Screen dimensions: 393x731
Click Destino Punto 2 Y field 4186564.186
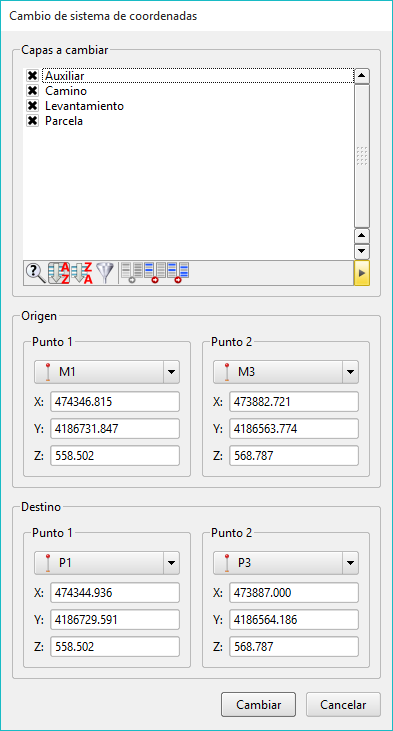click(x=294, y=620)
